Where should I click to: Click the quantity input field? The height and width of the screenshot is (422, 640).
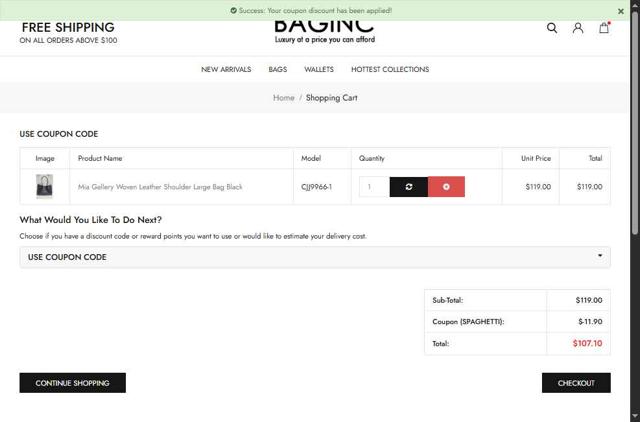point(374,187)
